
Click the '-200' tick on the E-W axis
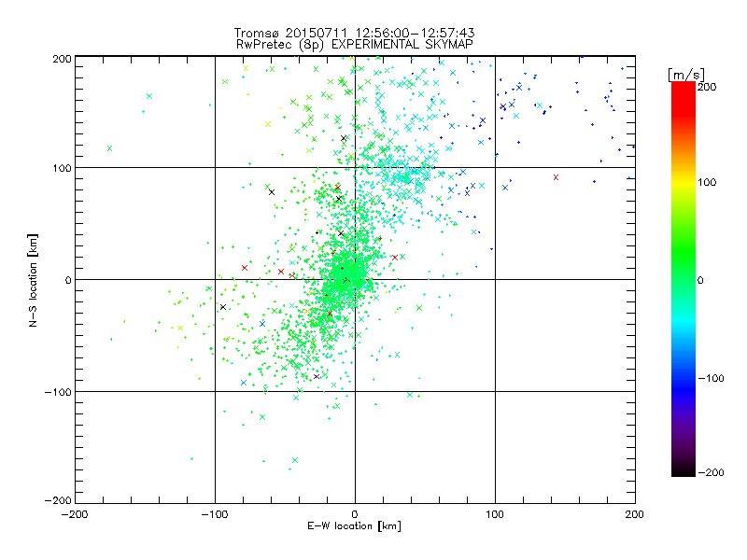[75, 514]
